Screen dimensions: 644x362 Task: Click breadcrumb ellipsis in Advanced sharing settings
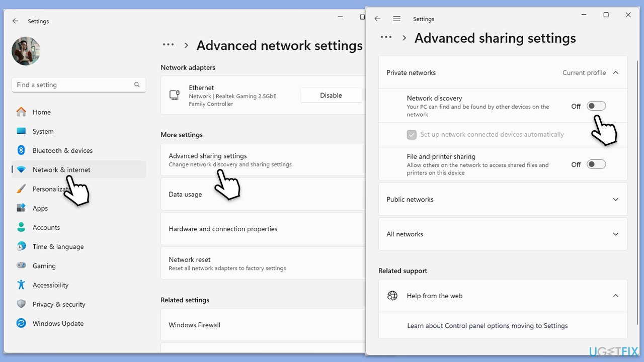coord(386,38)
